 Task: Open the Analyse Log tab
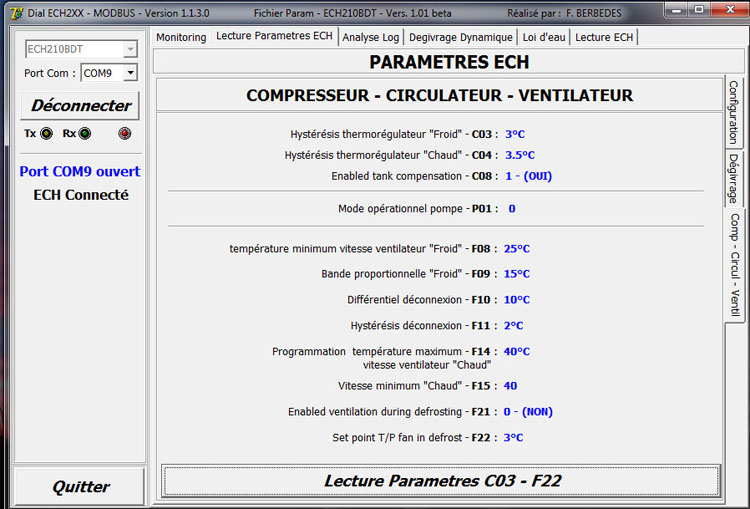[369, 37]
